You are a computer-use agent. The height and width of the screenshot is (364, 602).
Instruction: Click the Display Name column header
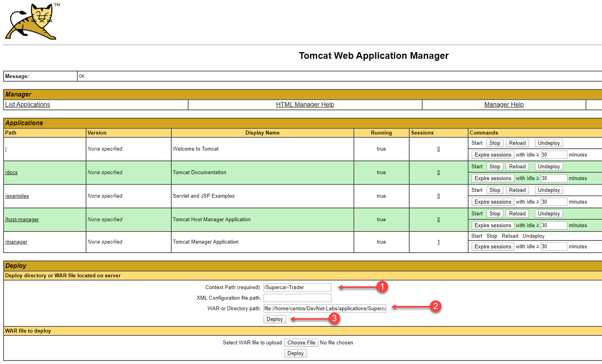[x=262, y=133]
